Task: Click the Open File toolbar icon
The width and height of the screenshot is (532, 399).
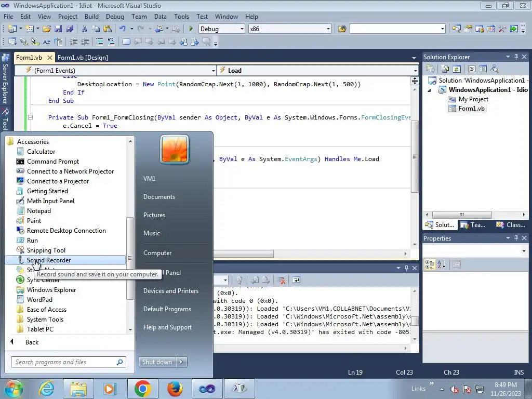Action: tap(47, 29)
